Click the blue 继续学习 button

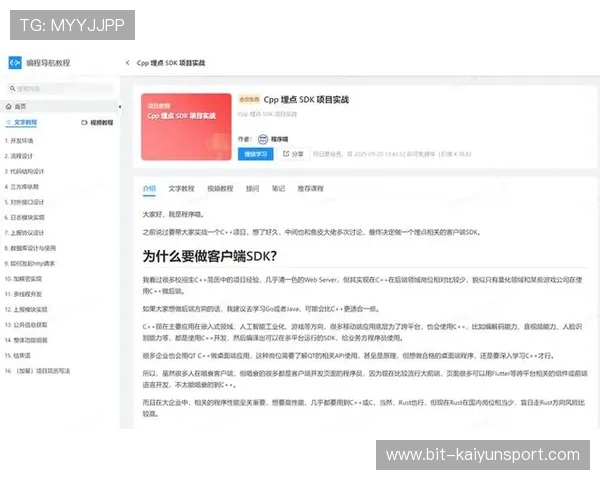[x=256, y=154]
